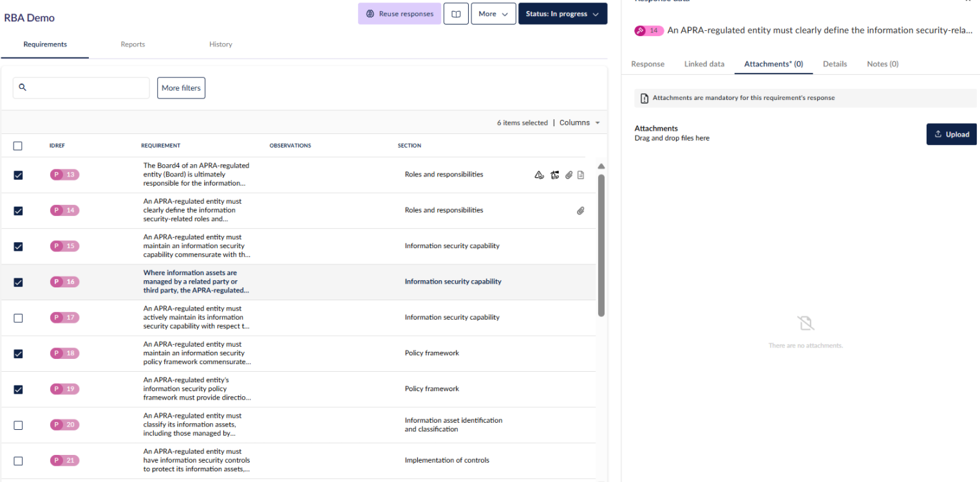Click the P 15 ID badge

[65, 246]
